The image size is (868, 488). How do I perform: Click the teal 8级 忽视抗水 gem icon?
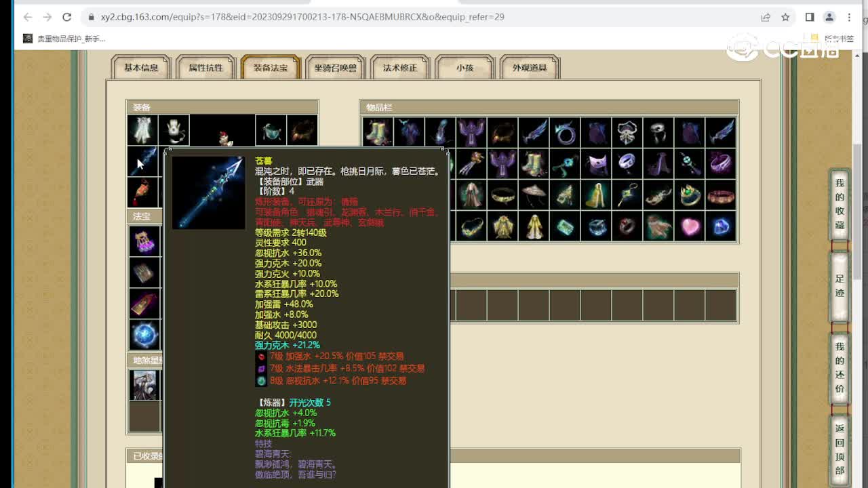pyautogui.click(x=261, y=381)
